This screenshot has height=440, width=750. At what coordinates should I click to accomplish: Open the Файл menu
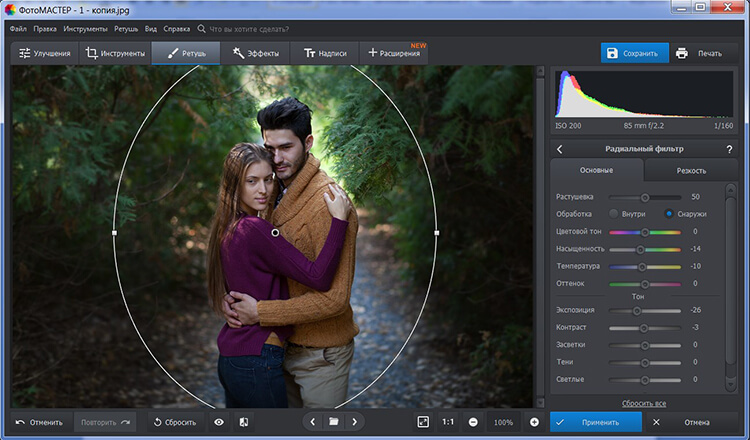point(18,30)
